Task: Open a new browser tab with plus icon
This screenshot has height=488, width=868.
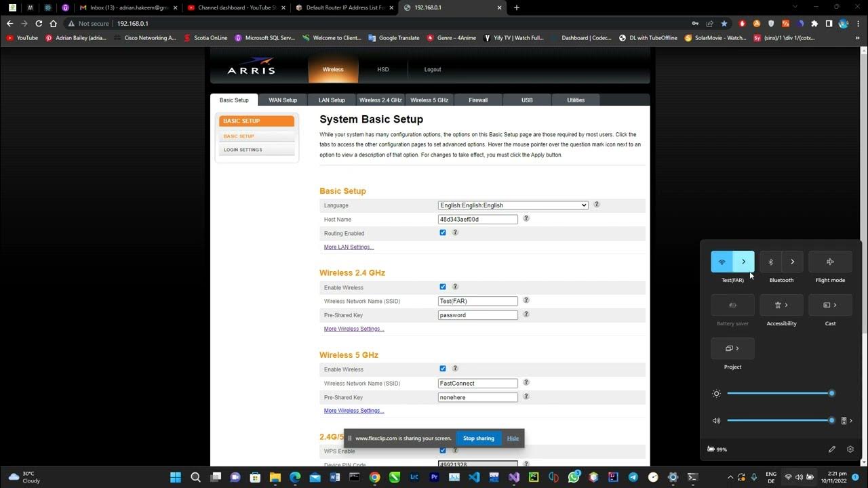Action: coord(517,7)
